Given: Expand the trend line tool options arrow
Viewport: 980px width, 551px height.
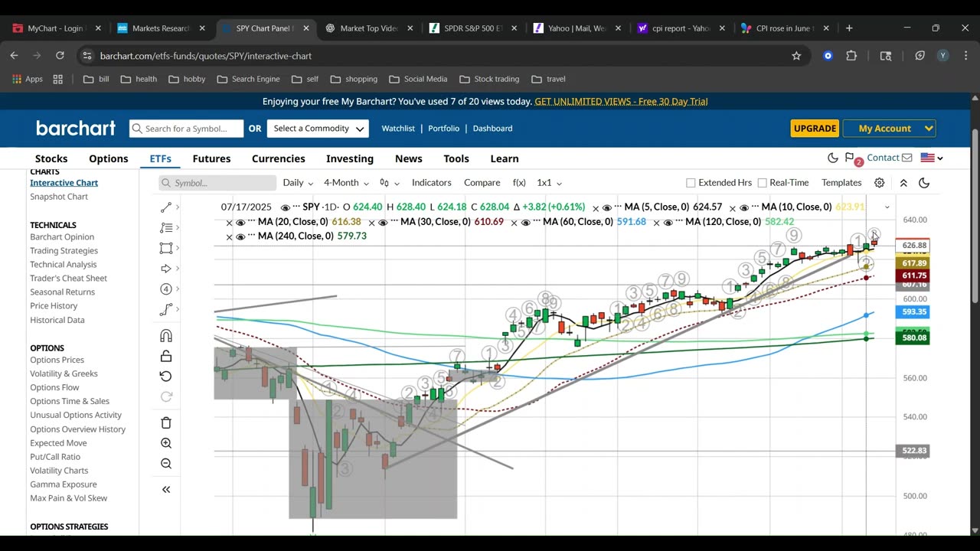Looking at the screenshot, I should 178,207.
